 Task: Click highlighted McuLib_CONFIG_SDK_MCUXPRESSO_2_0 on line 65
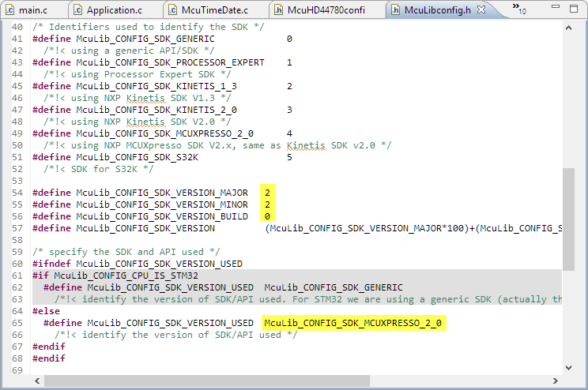[x=353, y=323]
